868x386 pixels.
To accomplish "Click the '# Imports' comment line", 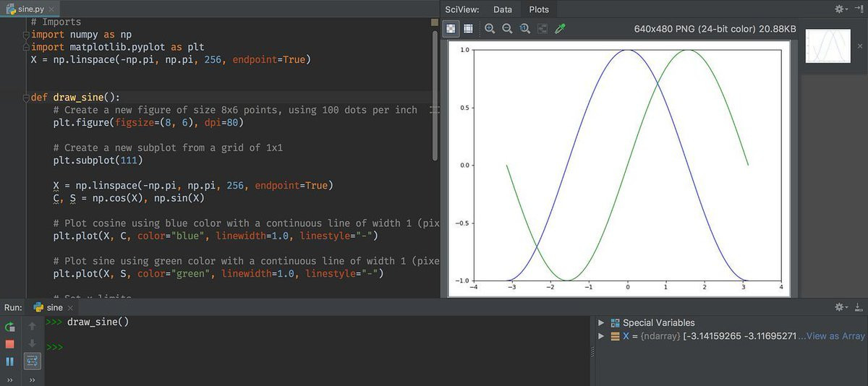I will (x=56, y=22).
